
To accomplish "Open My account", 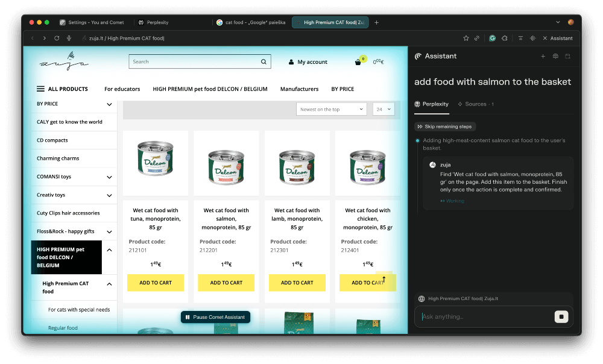I will (x=308, y=62).
